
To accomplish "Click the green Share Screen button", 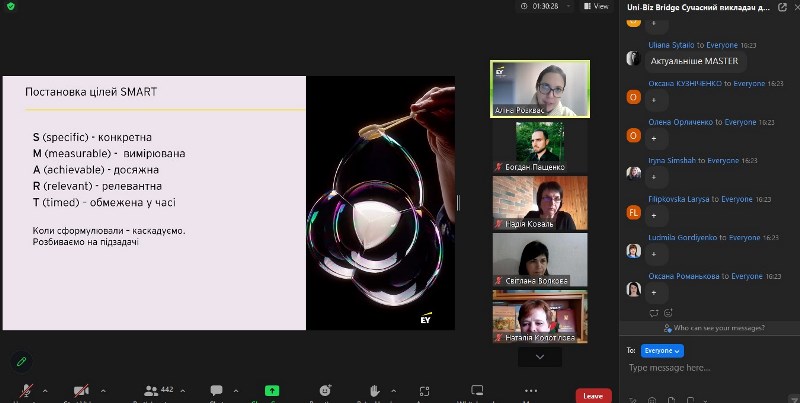I will pyautogui.click(x=272, y=391).
